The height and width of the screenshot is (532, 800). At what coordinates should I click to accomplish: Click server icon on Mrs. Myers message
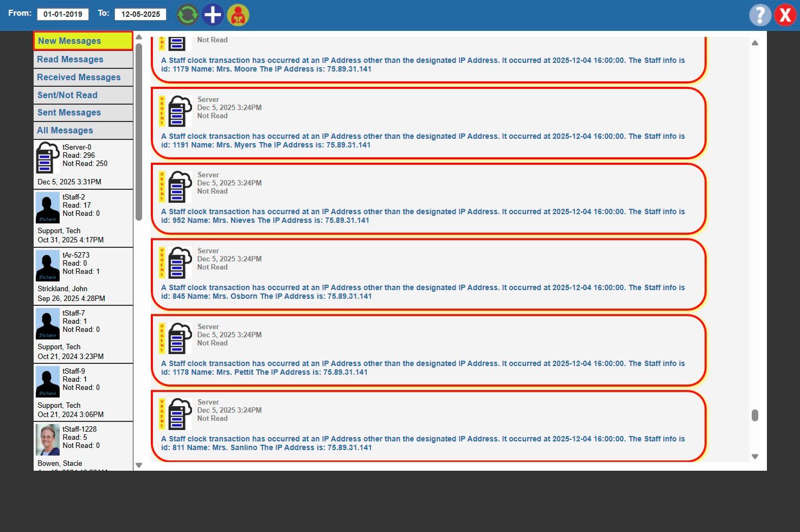coord(180,111)
